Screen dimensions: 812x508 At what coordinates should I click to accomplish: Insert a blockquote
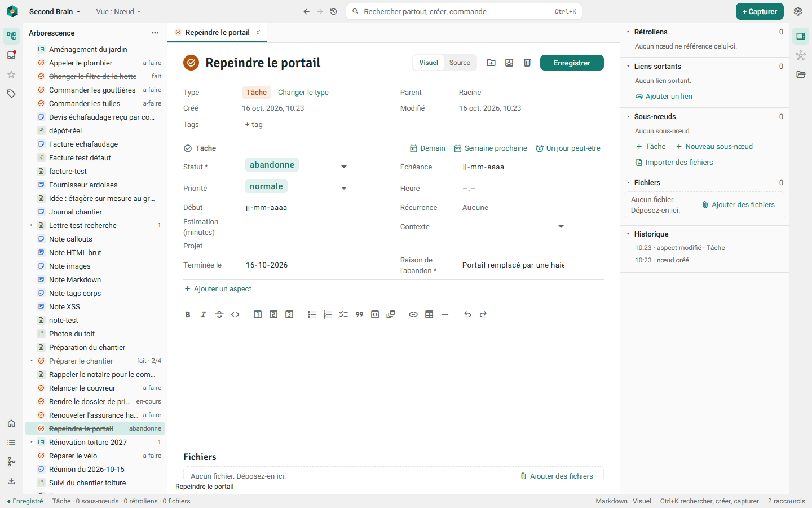pos(359,314)
